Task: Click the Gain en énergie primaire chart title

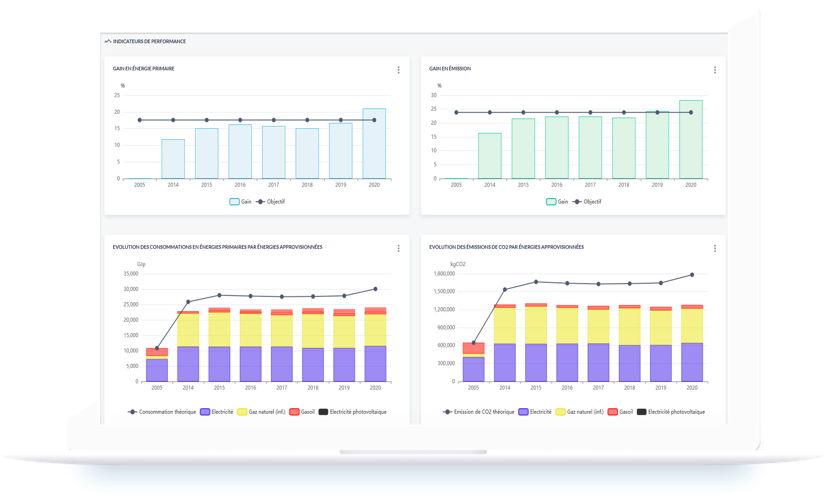Action: pyautogui.click(x=143, y=68)
